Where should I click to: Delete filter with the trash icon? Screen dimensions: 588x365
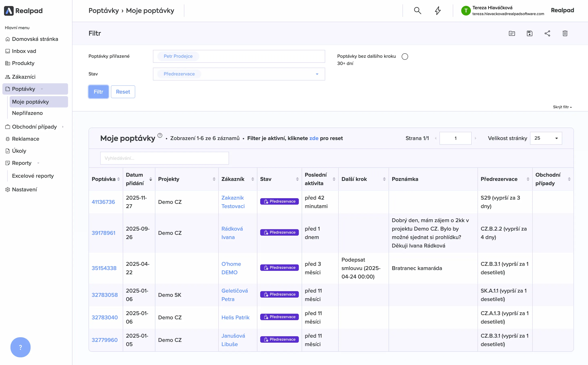coord(565,33)
